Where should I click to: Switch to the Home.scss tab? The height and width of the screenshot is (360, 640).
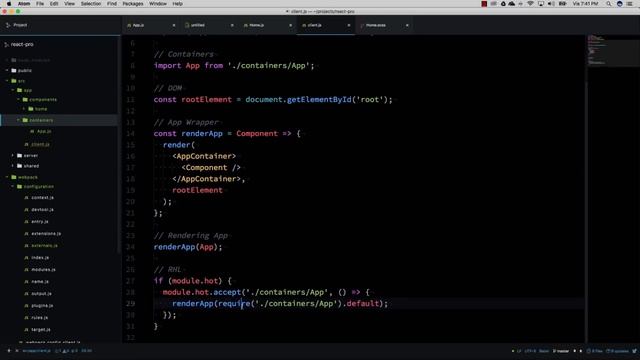(x=384, y=25)
